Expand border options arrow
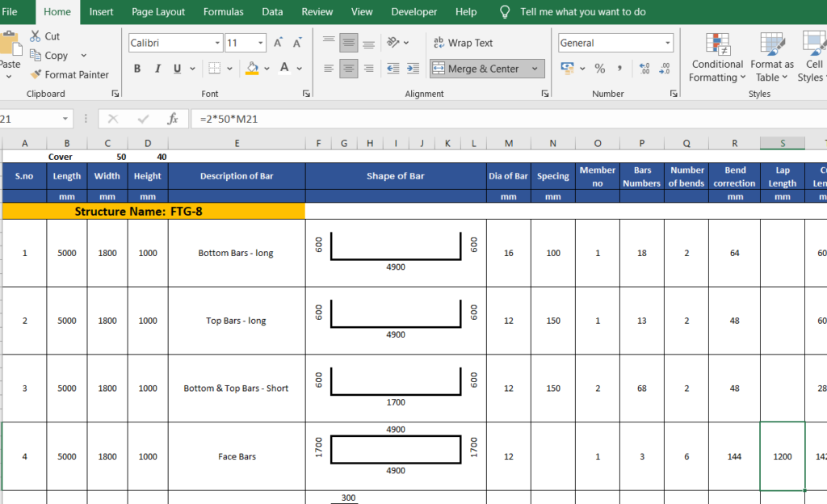 pyautogui.click(x=229, y=69)
